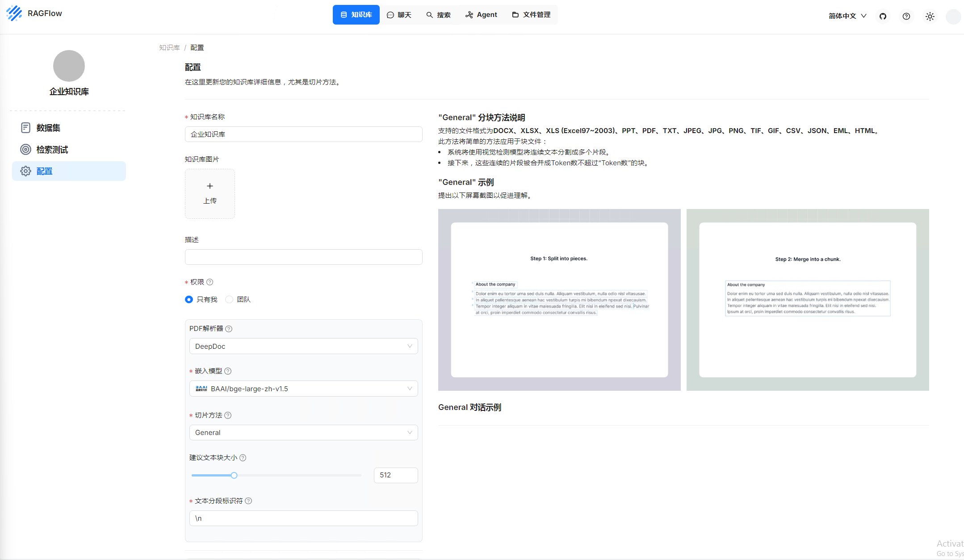Select the 团队 permission radio
964x560 pixels.
coord(229,300)
